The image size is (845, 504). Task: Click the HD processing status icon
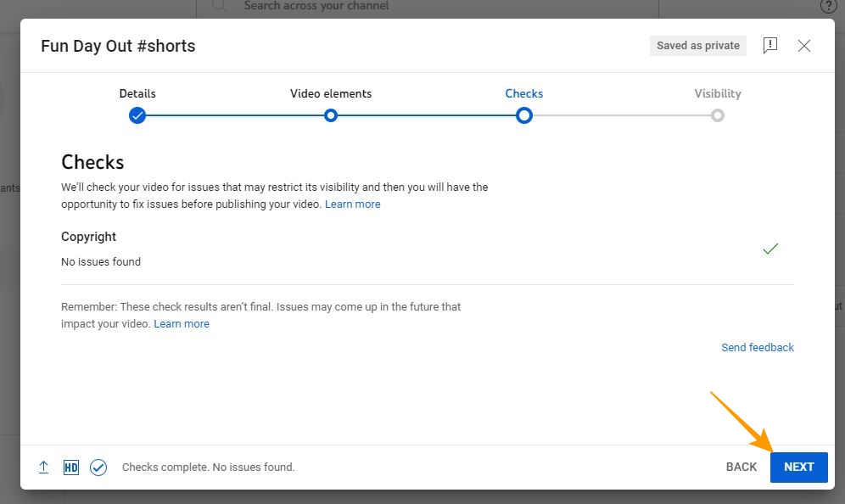coord(71,468)
